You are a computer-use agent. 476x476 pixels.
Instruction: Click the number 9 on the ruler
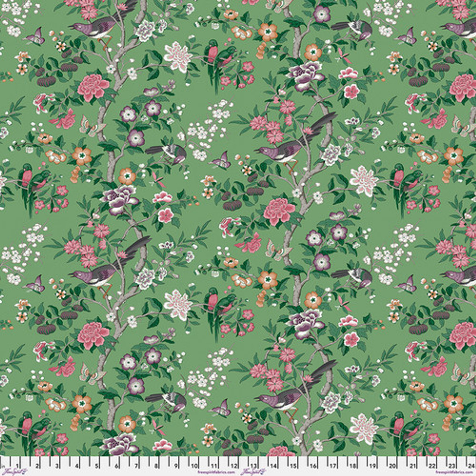click(175, 465)
